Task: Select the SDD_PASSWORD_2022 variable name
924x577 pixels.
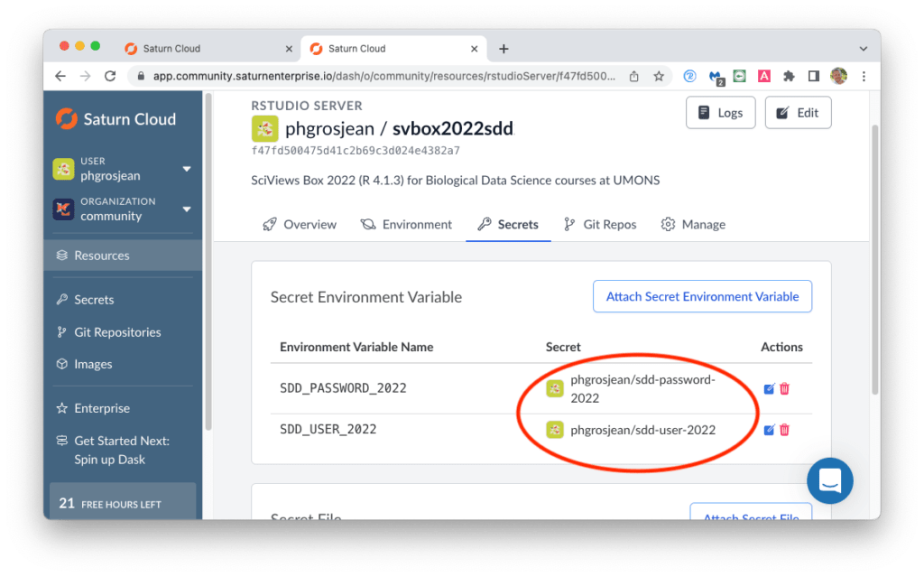Action: (x=343, y=388)
